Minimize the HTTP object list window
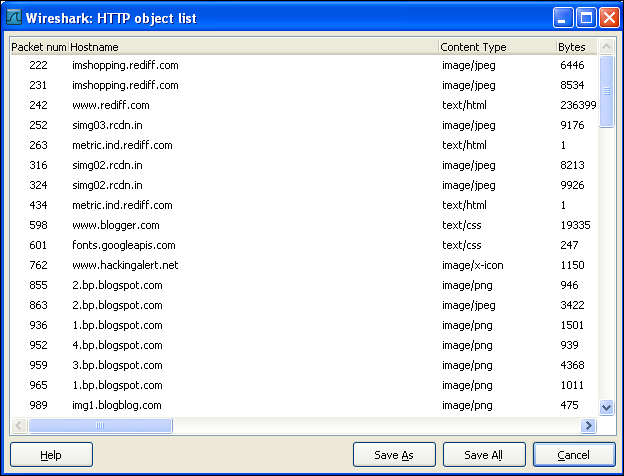The width and height of the screenshot is (624, 476). (562, 18)
